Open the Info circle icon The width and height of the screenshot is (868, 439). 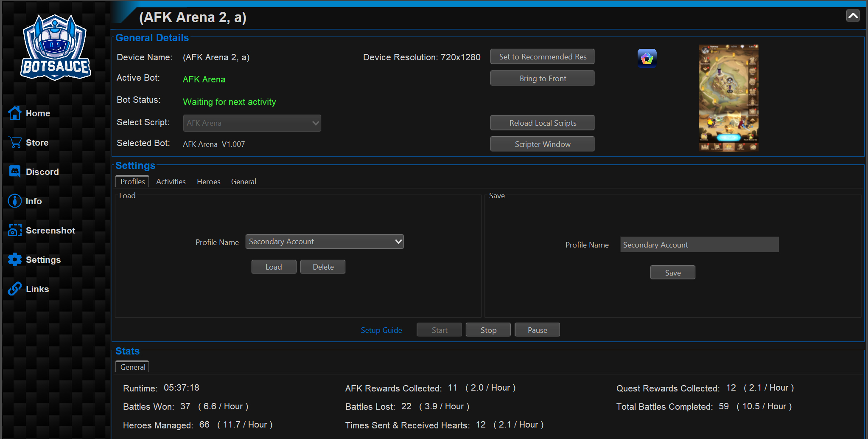15,201
